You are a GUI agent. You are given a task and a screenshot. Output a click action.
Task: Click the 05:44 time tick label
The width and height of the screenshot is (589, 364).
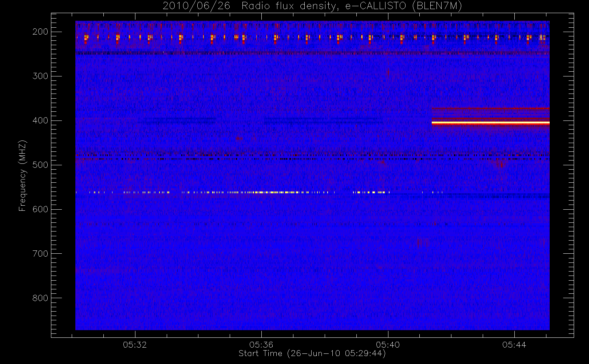pos(514,345)
